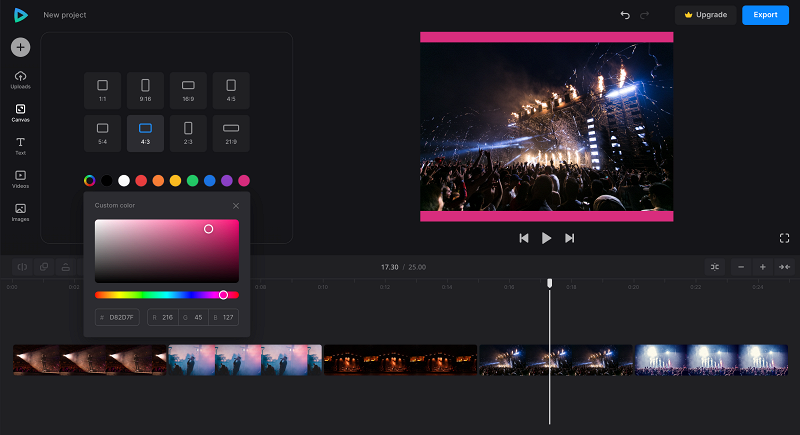Click the Upgrade button
The height and width of the screenshot is (435, 800).
point(706,15)
